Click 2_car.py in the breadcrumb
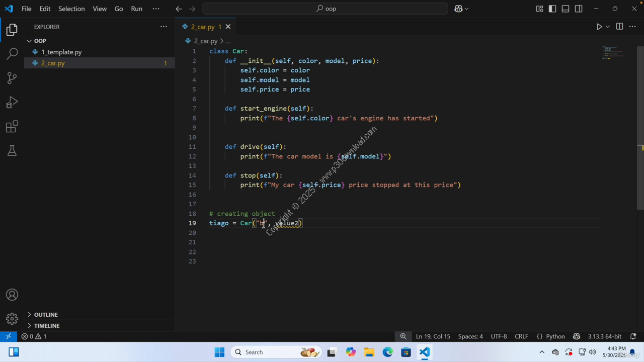644x362 pixels. [205, 41]
